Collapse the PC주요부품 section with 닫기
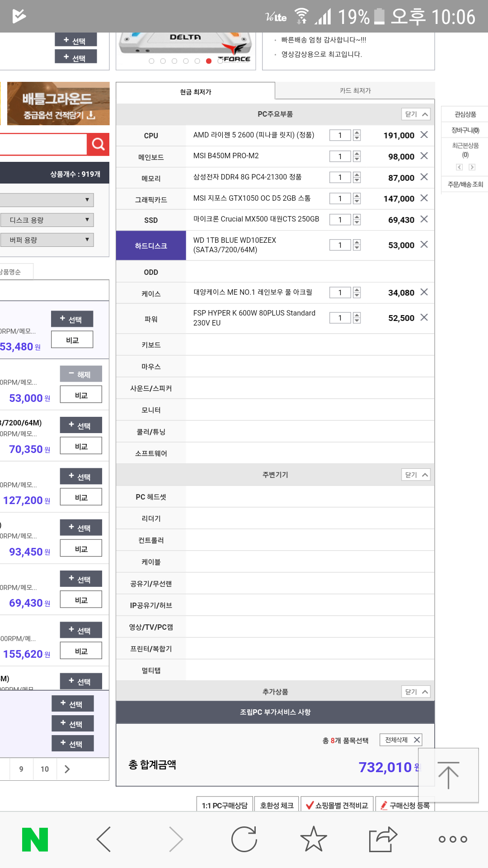This screenshot has width=488, height=868. click(416, 114)
